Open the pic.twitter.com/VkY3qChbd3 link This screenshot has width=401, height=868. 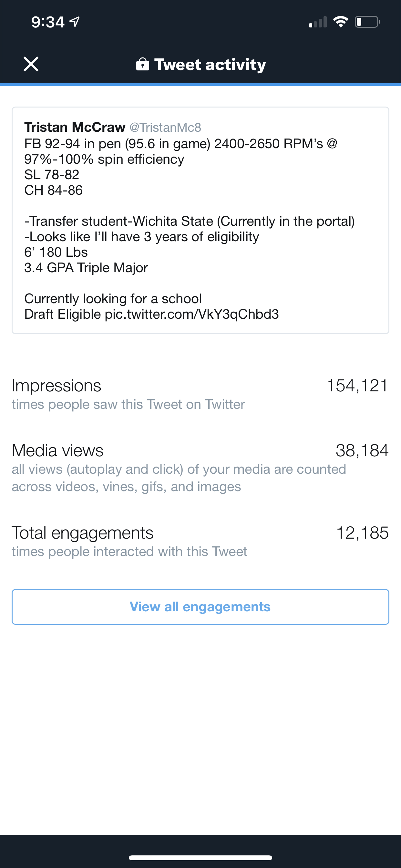point(192,315)
